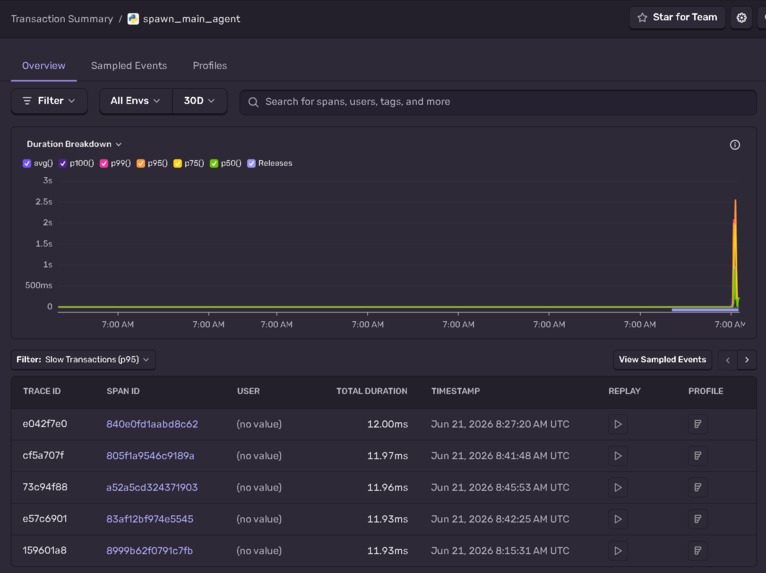Click the REPLAY column header
The image size is (766, 573).
tap(624, 391)
